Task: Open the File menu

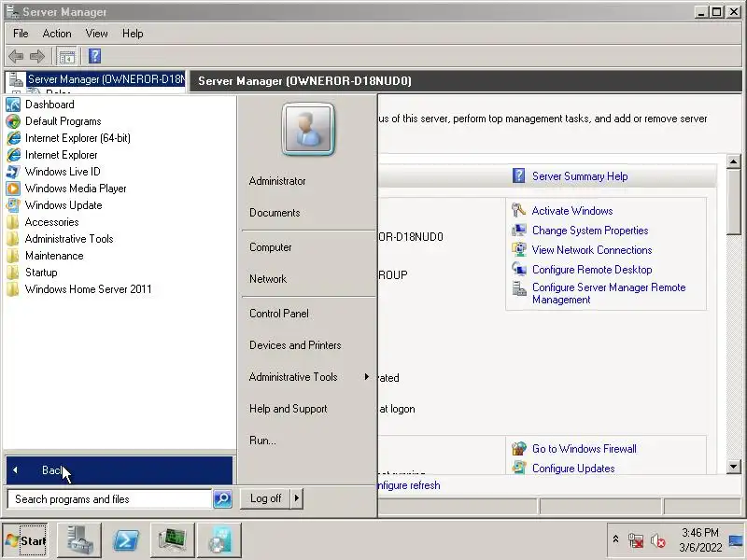Action: tap(21, 34)
